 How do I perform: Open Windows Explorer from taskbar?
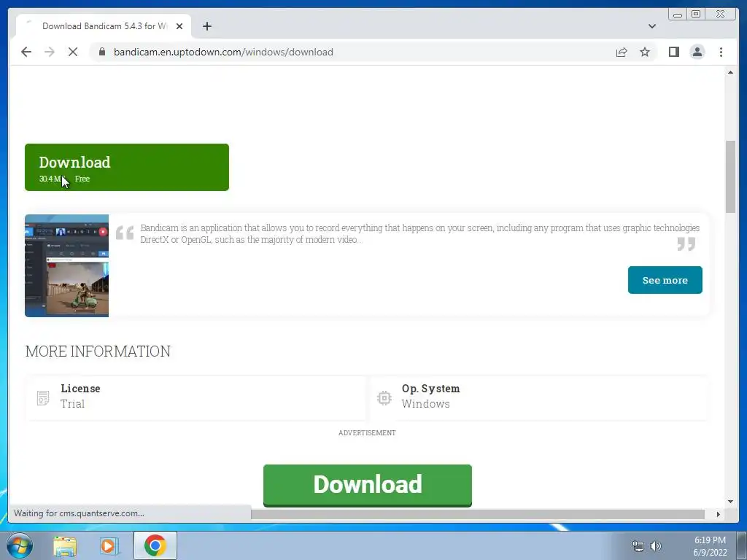[65, 546]
